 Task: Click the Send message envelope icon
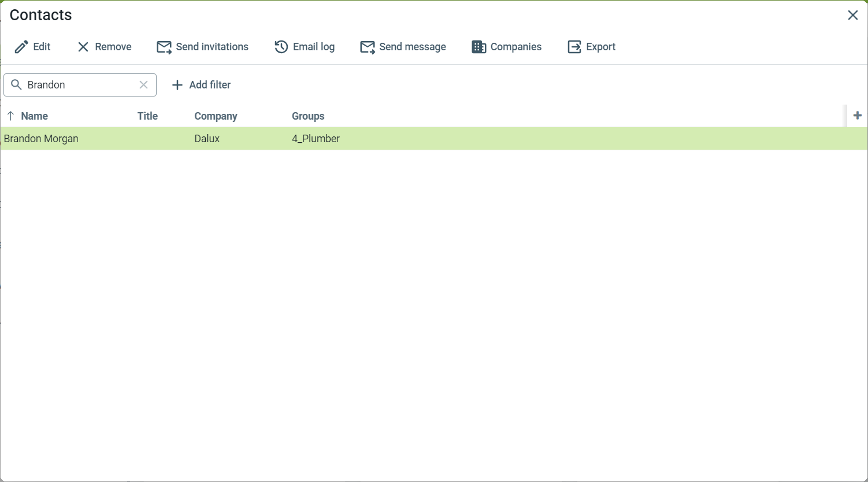[368, 47]
